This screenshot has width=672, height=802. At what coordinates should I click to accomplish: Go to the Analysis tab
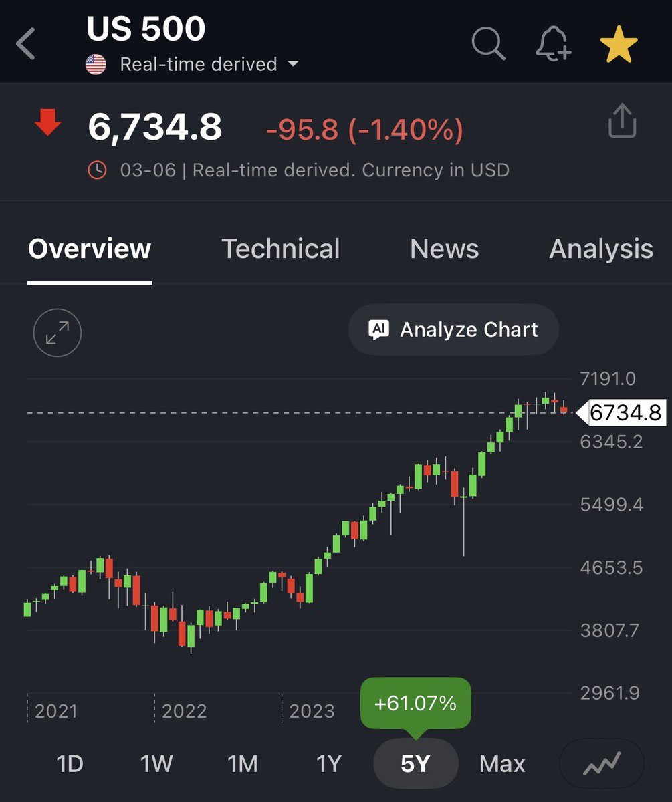(x=600, y=249)
